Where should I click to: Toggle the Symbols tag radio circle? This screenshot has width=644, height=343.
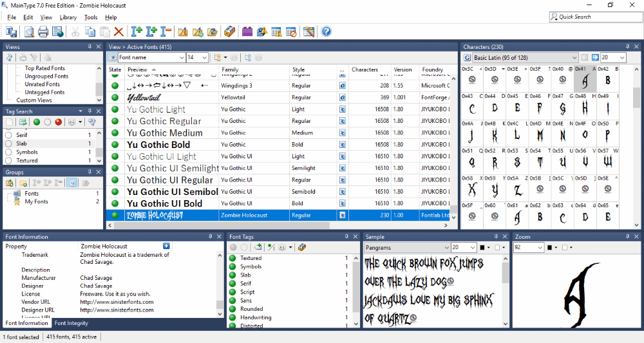[8, 152]
